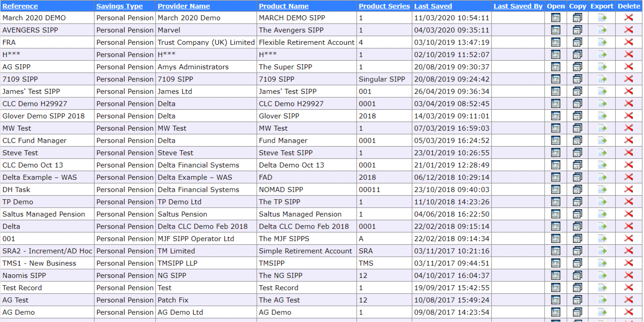Sort by Product Series header
This screenshot has height=322, width=644.
coord(384,6)
